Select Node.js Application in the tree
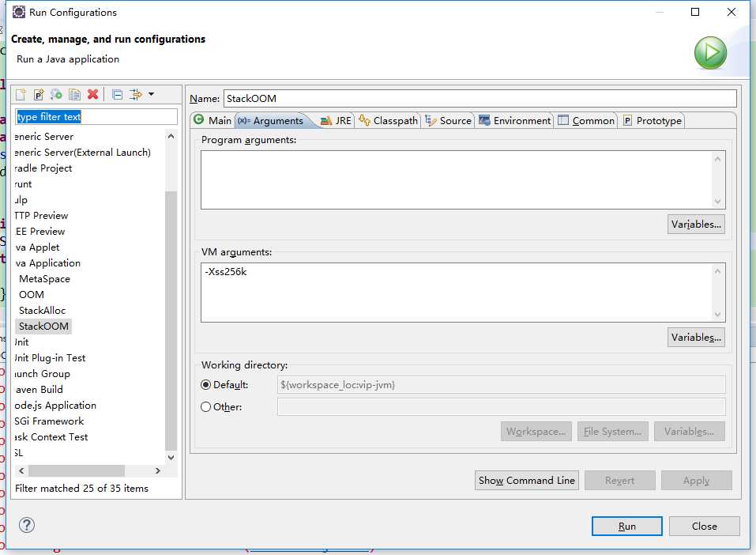The image size is (756, 555). (55, 406)
